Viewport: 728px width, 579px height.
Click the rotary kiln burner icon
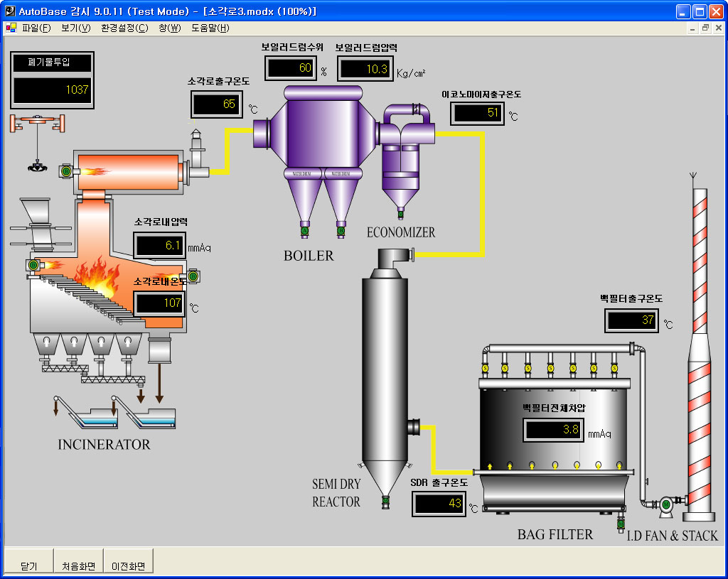67,171
